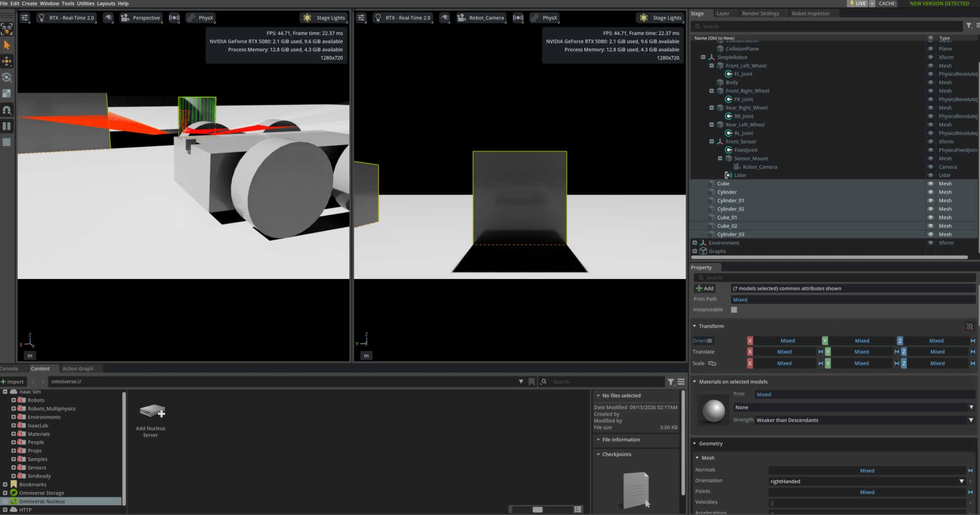Collapse the SimpleRobot tree node
The height and width of the screenshot is (515, 980).
point(703,57)
